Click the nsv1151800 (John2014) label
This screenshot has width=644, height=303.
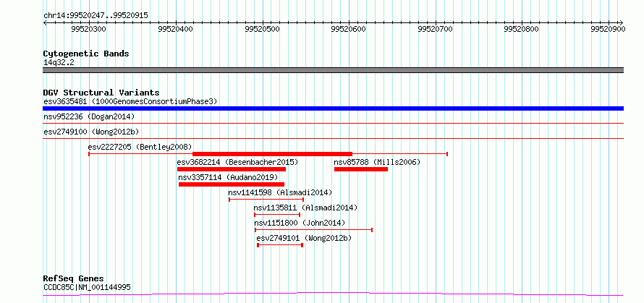click(x=300, y=223)
